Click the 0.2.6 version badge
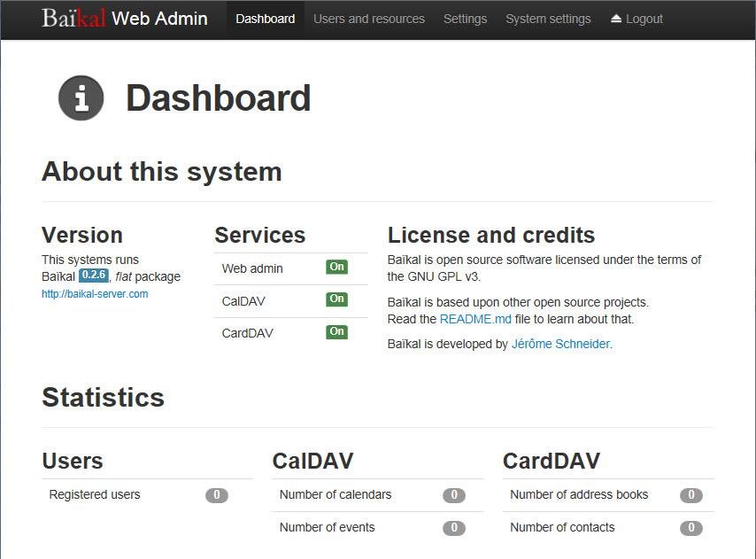Screen dimensions: 756x559 coord(93,276)
